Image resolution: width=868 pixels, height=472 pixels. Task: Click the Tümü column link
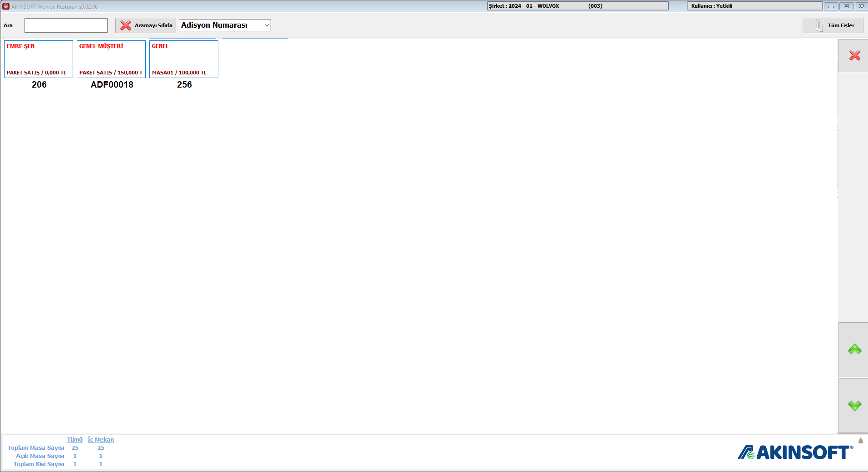(x=75, y=439)
